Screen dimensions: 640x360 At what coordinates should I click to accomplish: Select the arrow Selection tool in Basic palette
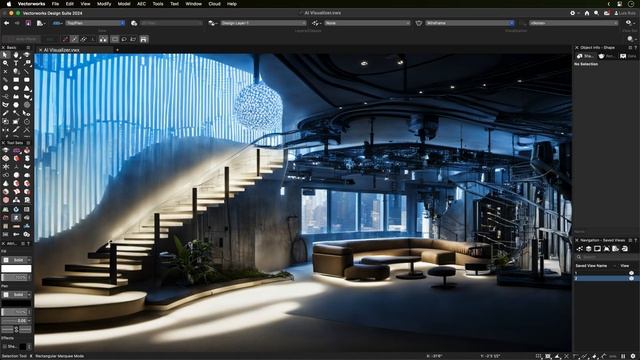point(5,55)
